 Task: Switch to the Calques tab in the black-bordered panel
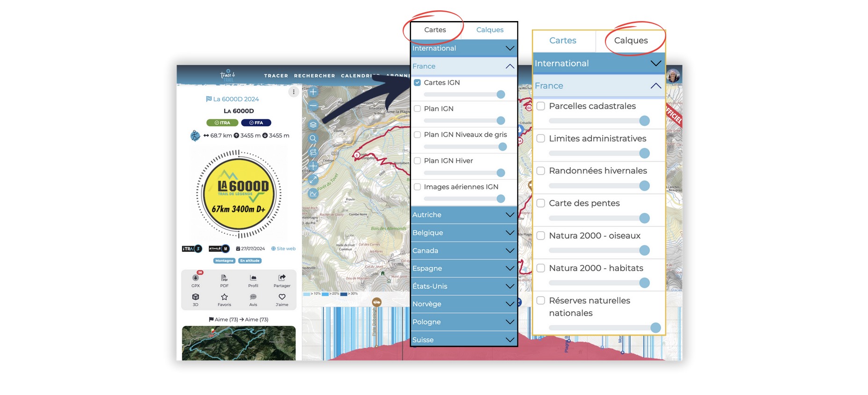point(490,30)
